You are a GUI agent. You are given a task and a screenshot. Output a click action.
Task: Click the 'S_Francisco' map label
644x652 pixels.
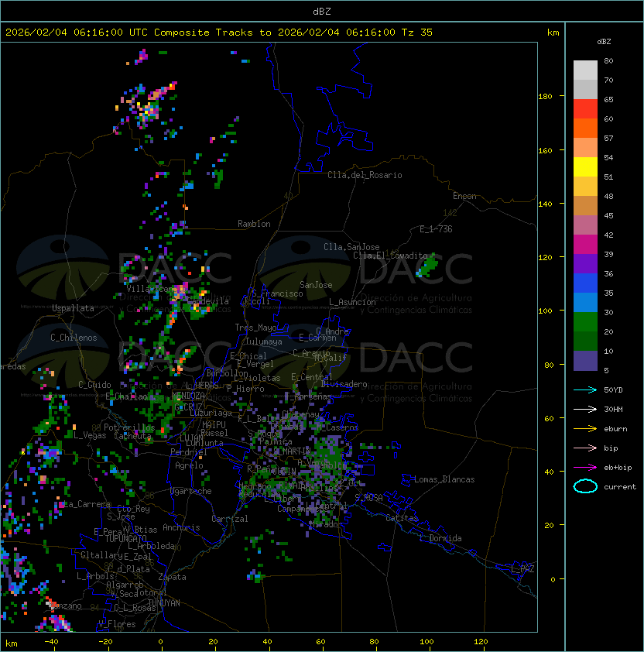click(x=277, y=293)
